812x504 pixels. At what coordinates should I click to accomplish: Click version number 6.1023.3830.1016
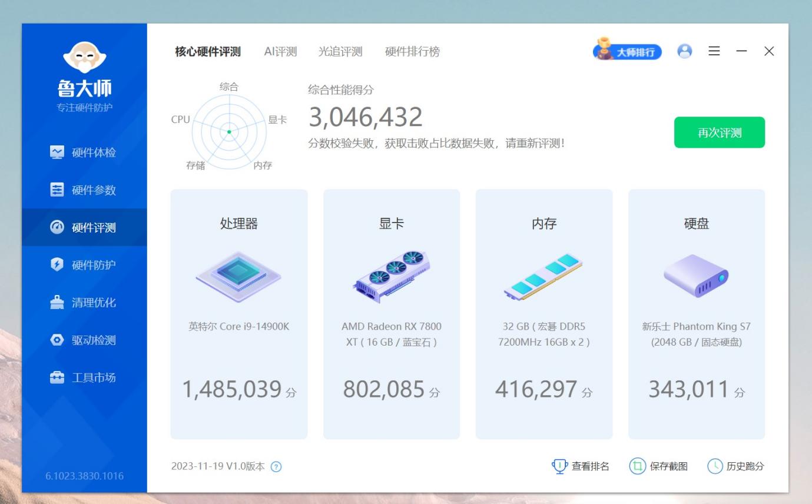point(84,476)
